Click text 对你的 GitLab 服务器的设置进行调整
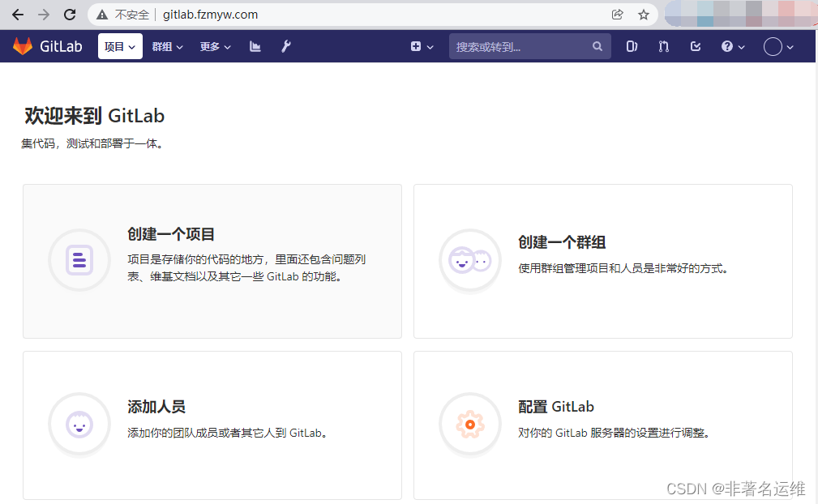 (614, 433)
